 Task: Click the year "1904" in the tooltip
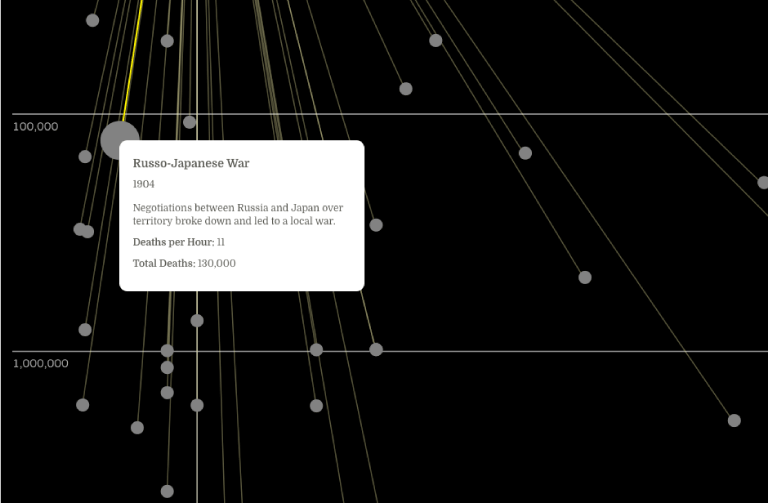point(144,184)
